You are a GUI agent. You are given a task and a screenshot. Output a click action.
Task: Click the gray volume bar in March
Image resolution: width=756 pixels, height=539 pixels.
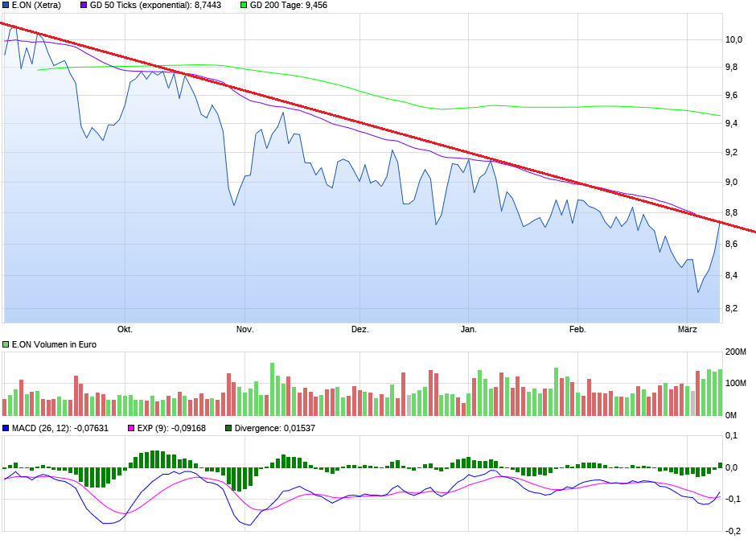692,403
